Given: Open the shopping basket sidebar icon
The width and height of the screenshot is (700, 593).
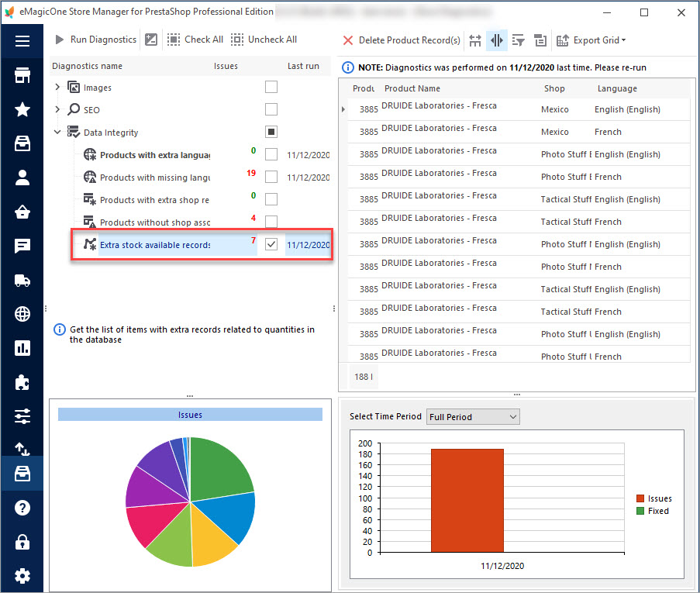Looking at the screenshot, I should [x=22, y=212].
